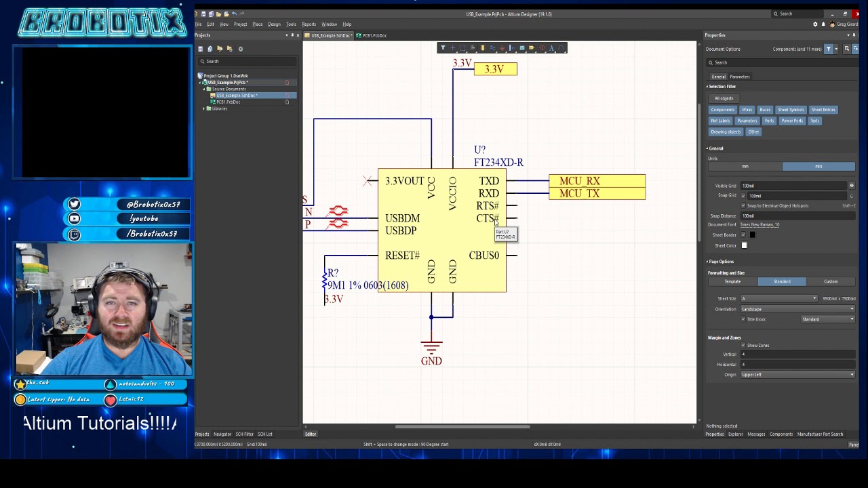Image resolution: width=868 pixels, height=488 pixels.
Task: Open the Place menu
Action: pos(258,24)
